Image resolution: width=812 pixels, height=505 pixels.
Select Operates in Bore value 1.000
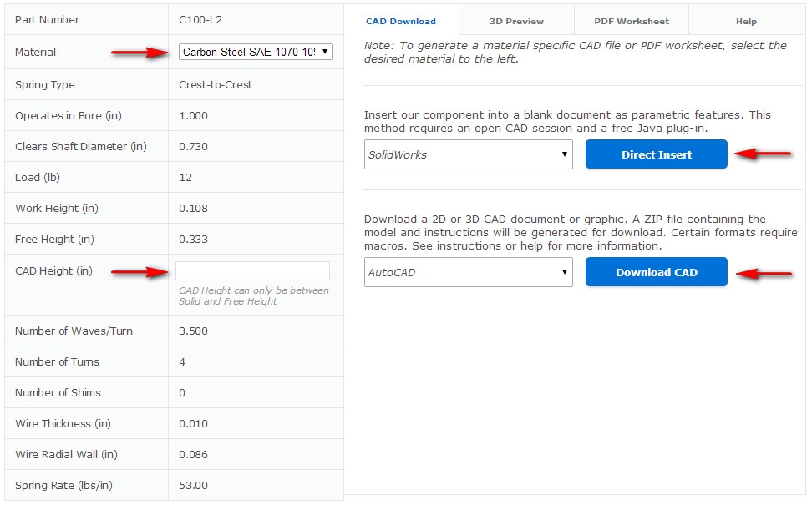coord(193,116)
